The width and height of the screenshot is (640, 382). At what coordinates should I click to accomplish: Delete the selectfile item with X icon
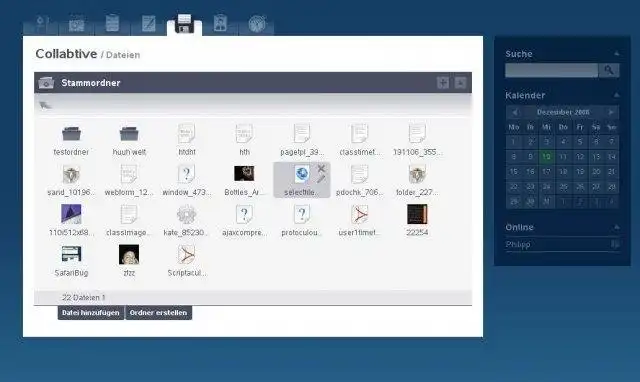pos(321,168)
